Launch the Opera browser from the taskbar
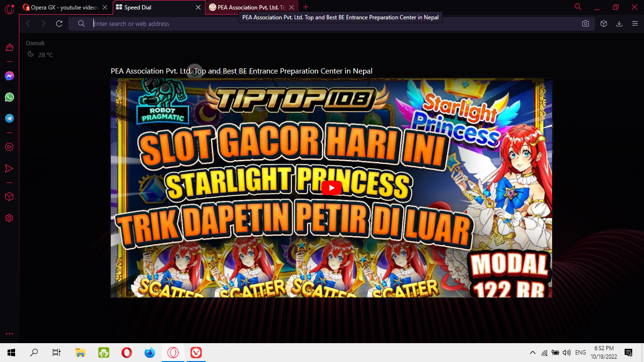 [126, 353]
